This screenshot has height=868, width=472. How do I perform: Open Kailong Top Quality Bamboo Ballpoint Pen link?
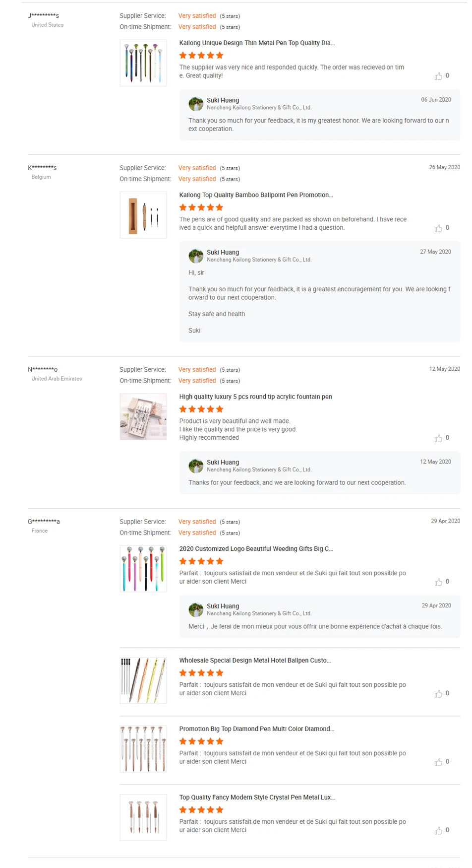pos(256,195)
